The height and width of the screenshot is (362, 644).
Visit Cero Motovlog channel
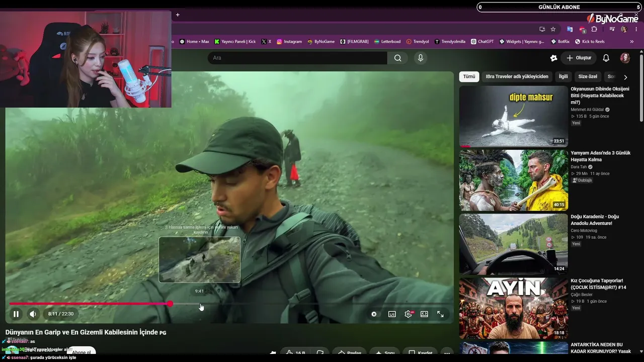585,230
